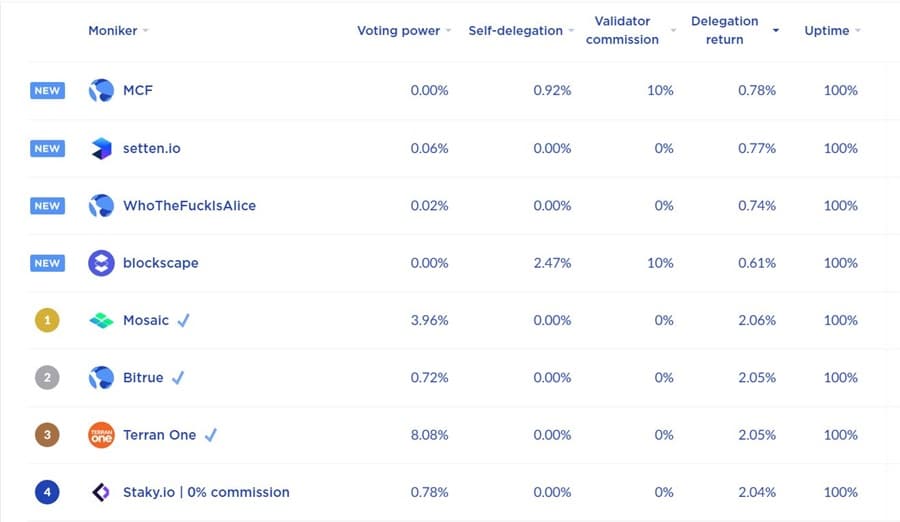Click the verified checkmark beside Terran One
The height and width of the screenshot is (522, 900).
click(211, 435)
